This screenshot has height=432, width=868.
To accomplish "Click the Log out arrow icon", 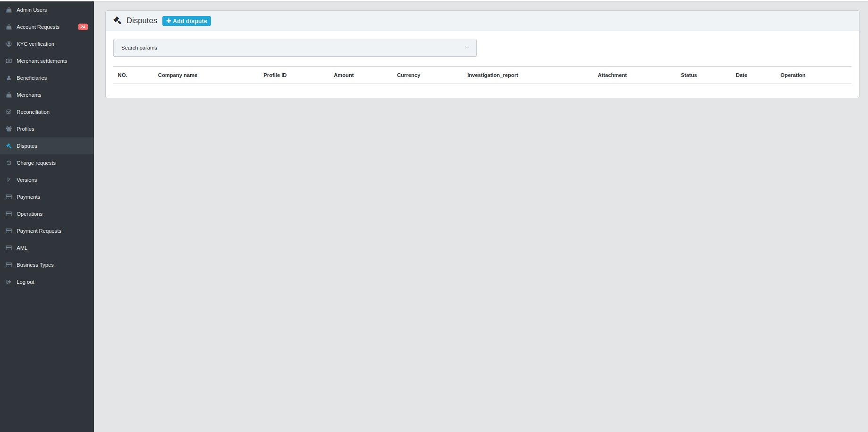I will pos(8,282).
